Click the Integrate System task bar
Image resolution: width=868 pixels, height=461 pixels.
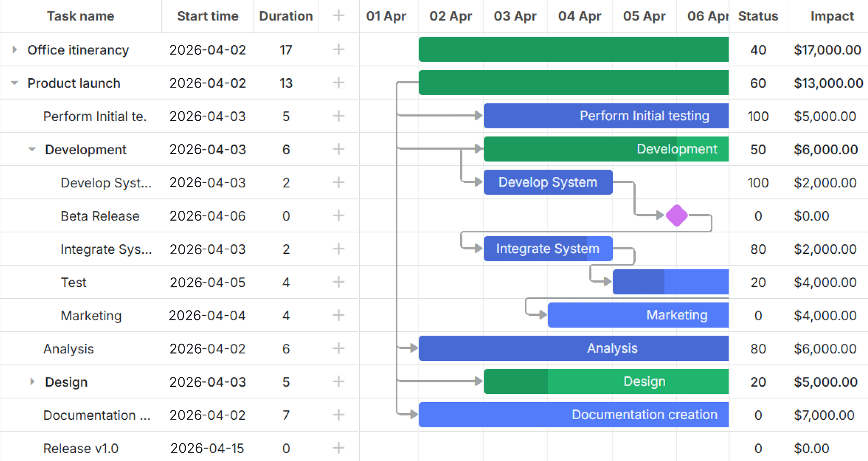(x=548, y=249)
